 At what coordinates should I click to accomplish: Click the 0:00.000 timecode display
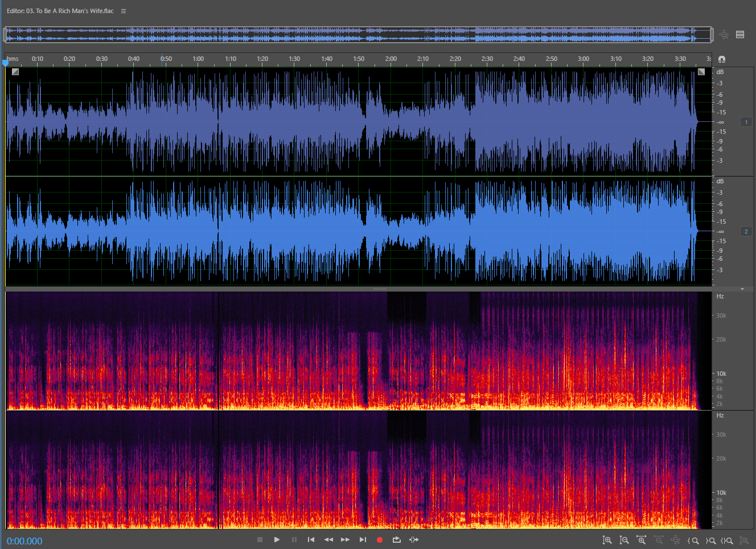(24, 541)
